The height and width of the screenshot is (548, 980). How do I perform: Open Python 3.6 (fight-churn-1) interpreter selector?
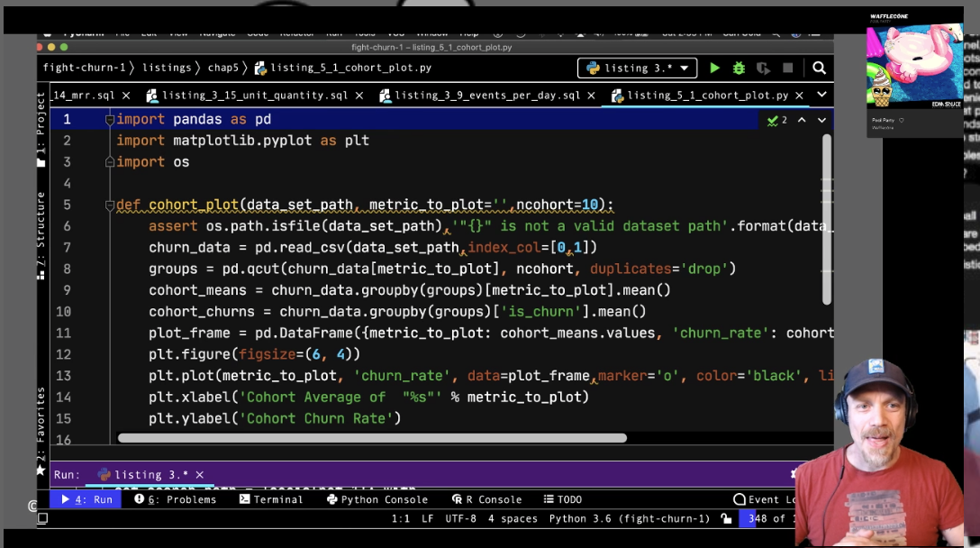pyautogui.click(x=630, y=518)
